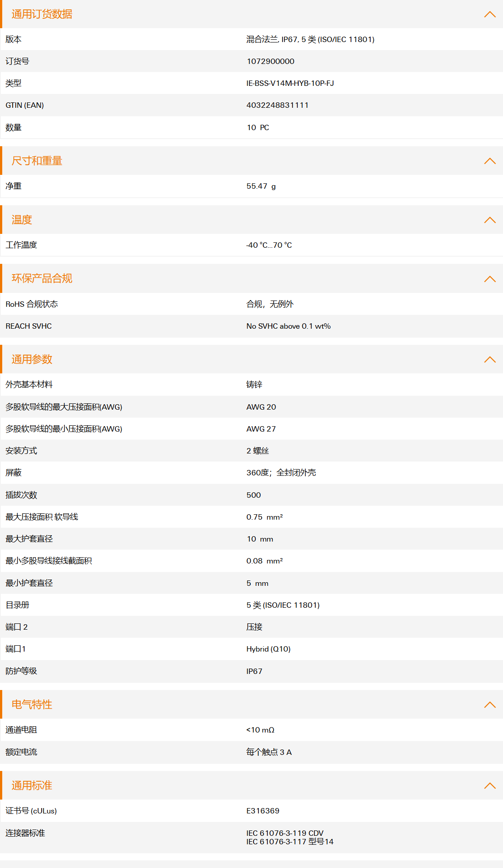Click the IEC 61076-3-117 型号14 standard
Image resolution: width=503 pixels, height=868 pixels.
tap(290, 842)
